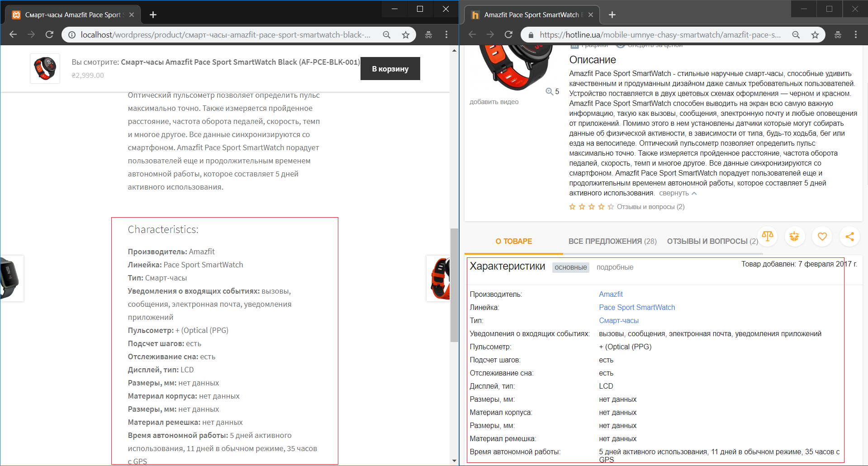Go back in the left browser window
868x466 pixels.
pos(13,34)
